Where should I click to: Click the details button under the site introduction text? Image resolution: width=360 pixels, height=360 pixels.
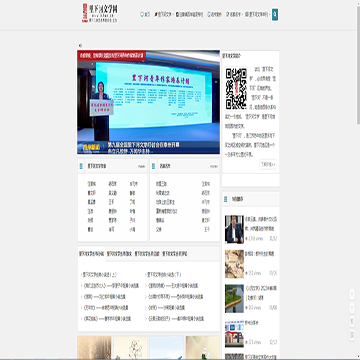pyautogui.click(x=268, y=164)
